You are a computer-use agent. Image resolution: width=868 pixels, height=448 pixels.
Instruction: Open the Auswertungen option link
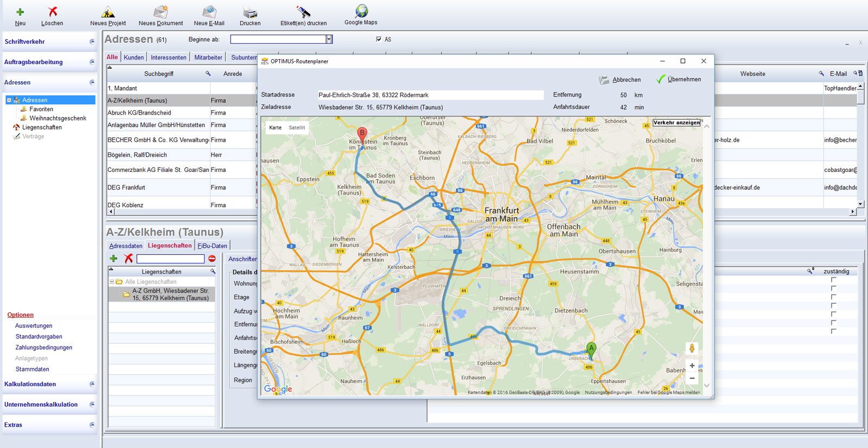pyautogui.click(x=34, y=326)
